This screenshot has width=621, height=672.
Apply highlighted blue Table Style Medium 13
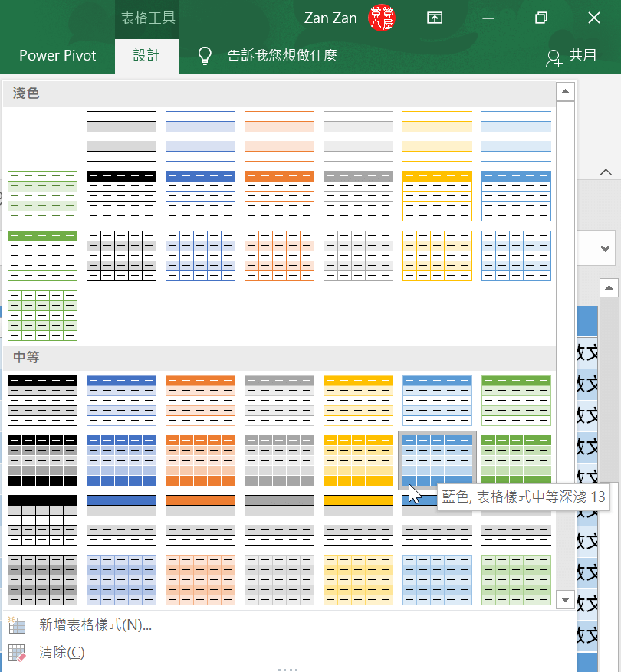tap(437, 461)
